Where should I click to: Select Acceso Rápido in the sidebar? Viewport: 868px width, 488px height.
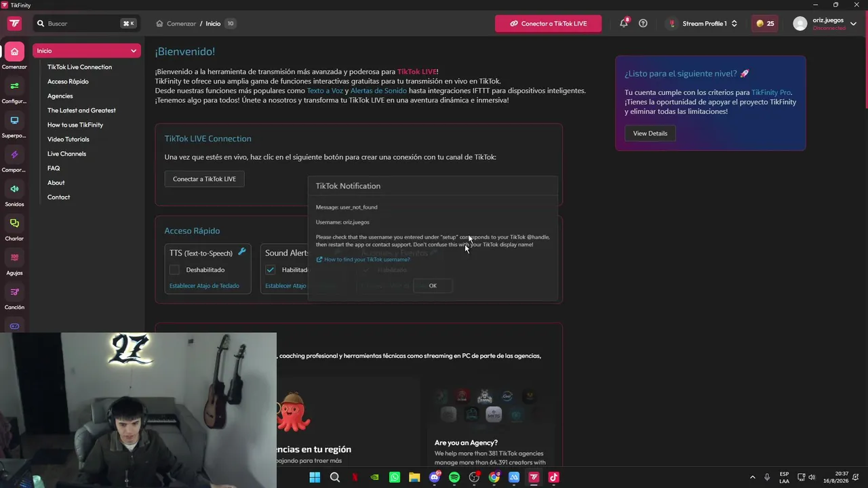tap(68, 81)
